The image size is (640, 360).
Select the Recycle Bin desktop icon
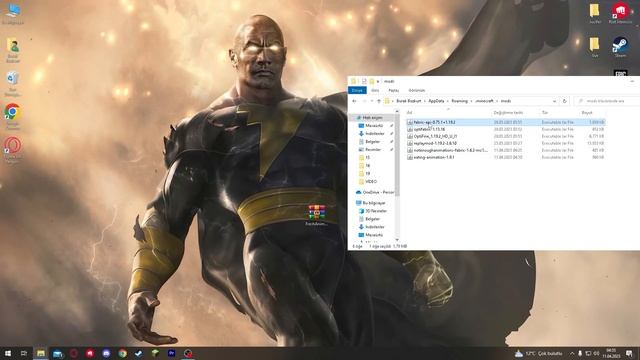click(x=13, y=83)
